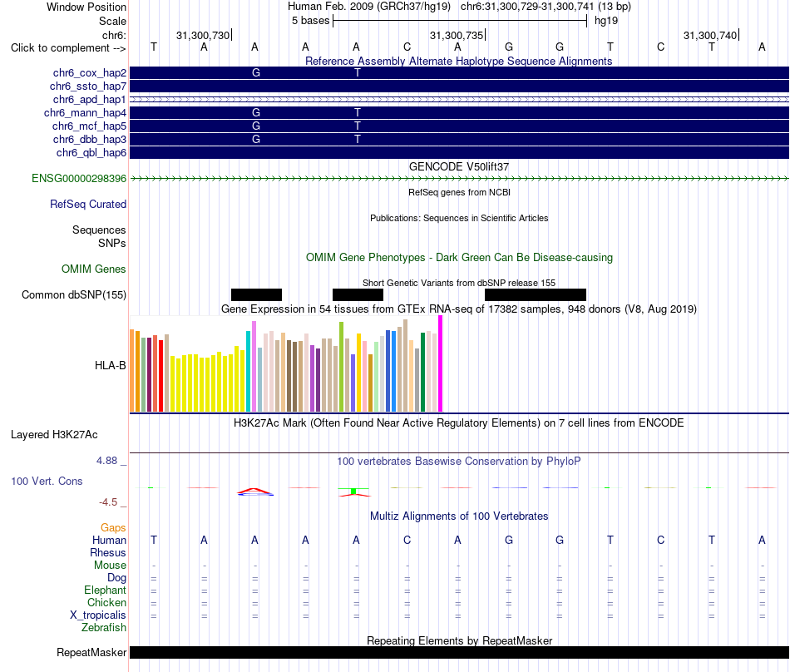Click Repeating Elements by RepeatMasker title
Image resolution: width=790 pixels, height=672 pixels.
point(460,640)
